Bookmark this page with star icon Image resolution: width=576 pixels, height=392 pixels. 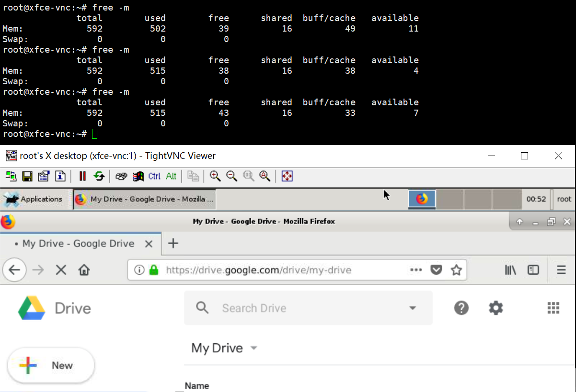456,270
